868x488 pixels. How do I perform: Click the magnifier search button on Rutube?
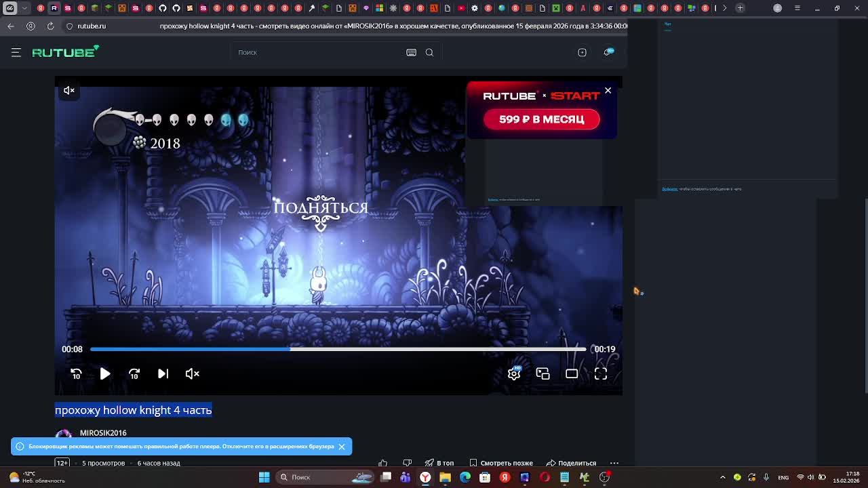click(429, 52)
